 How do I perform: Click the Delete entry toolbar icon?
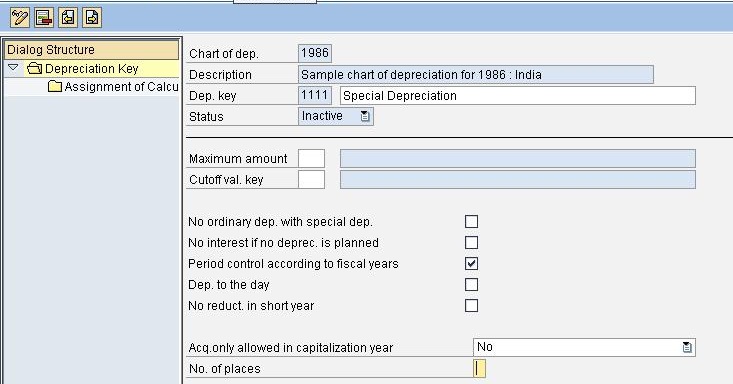[44, 18]
